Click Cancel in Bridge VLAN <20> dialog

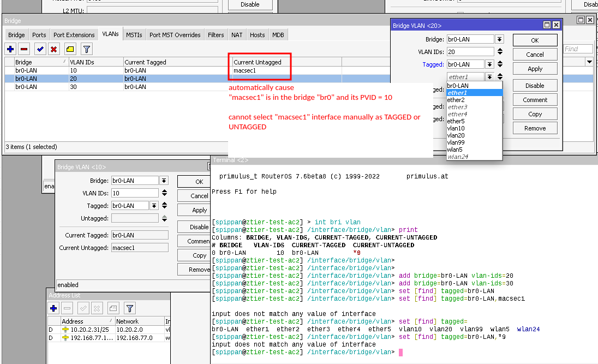click(535, 55)
